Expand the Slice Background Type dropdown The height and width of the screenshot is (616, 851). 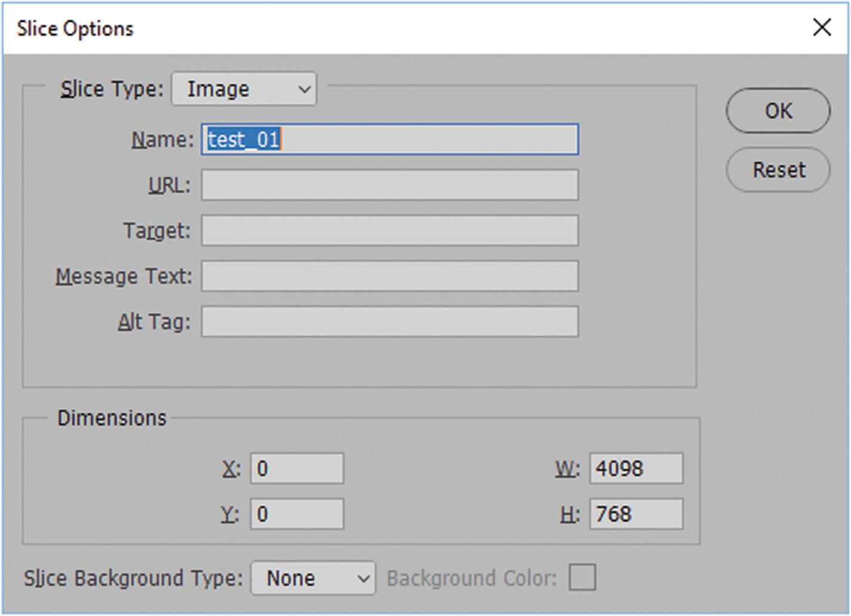313,578
